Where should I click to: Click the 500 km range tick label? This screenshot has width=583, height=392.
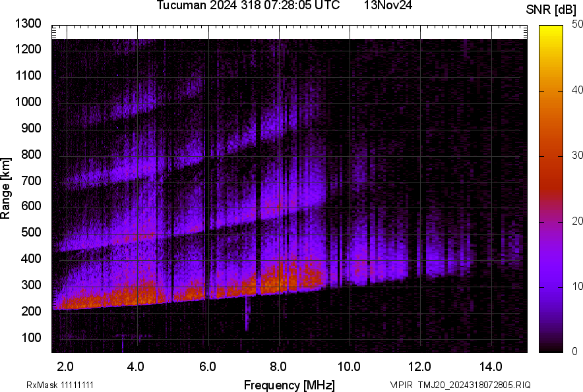[31, 233]
